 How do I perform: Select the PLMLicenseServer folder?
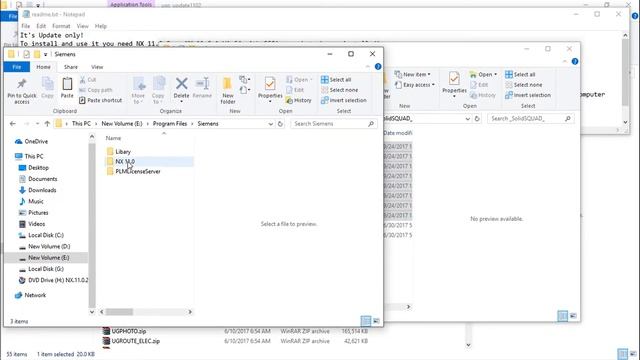coord(133,171)
